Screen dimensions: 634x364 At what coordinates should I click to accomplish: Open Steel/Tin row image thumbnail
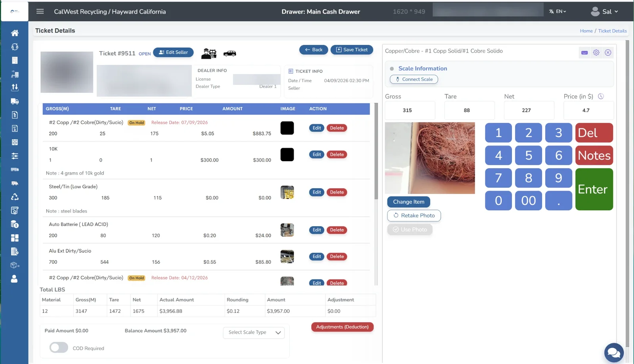point(287,192)
